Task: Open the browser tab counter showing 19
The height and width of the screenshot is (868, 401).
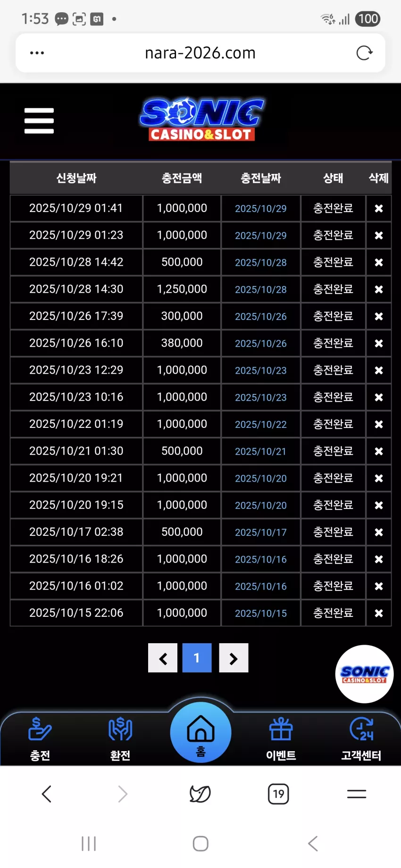Action: (x=278, y=794)
